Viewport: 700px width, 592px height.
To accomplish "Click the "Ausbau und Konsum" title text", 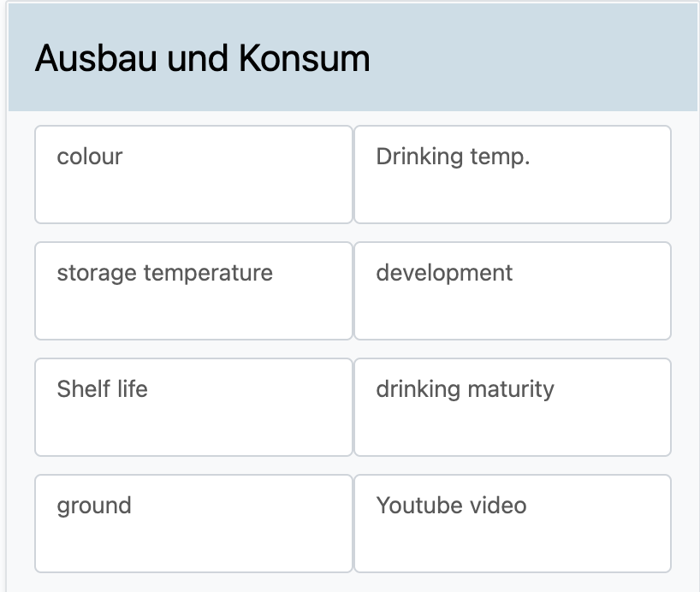I will pos(203,58).
